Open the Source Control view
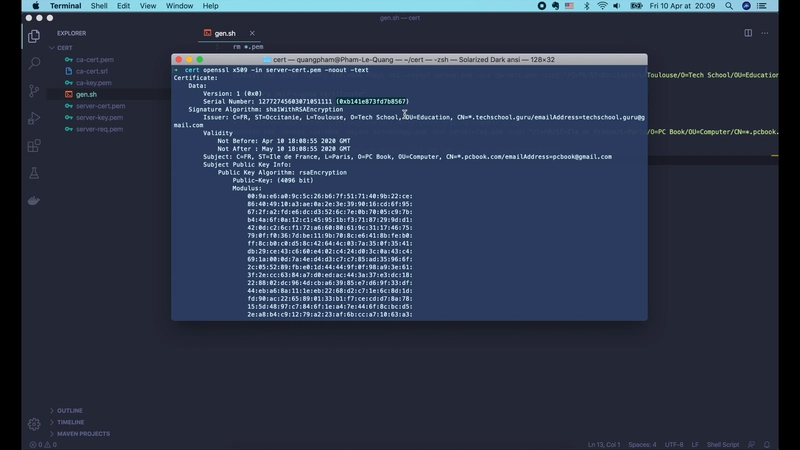The width and height of the screenshot is (800, 450). pos(34,91)
